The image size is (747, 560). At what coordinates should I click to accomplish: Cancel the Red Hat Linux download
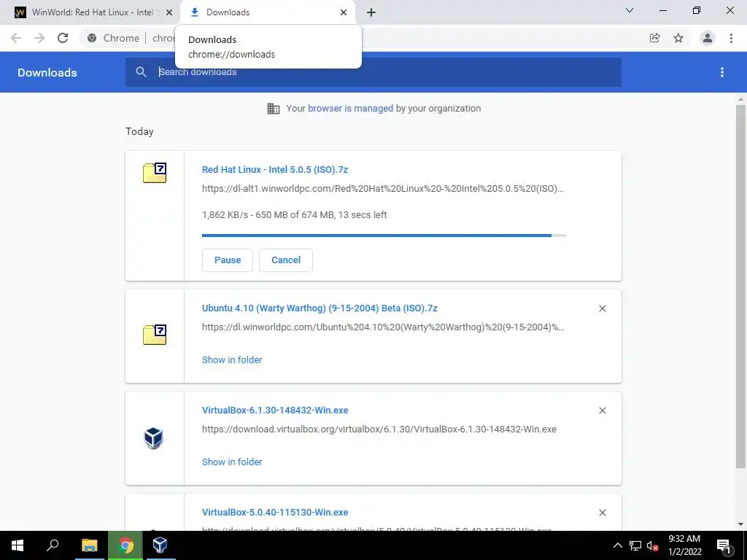pyautogui.click(x=286, y=260)
